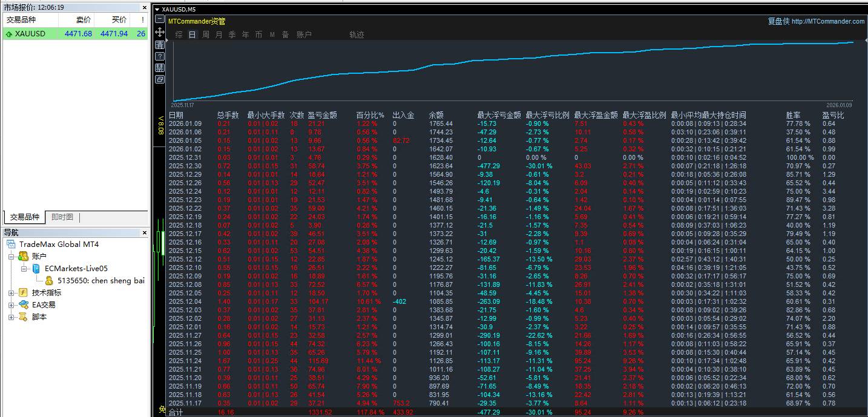This screenshot has width=868, height=417.
Task: Click the 复盘侠 label at top right
Action: click(778, 21)
